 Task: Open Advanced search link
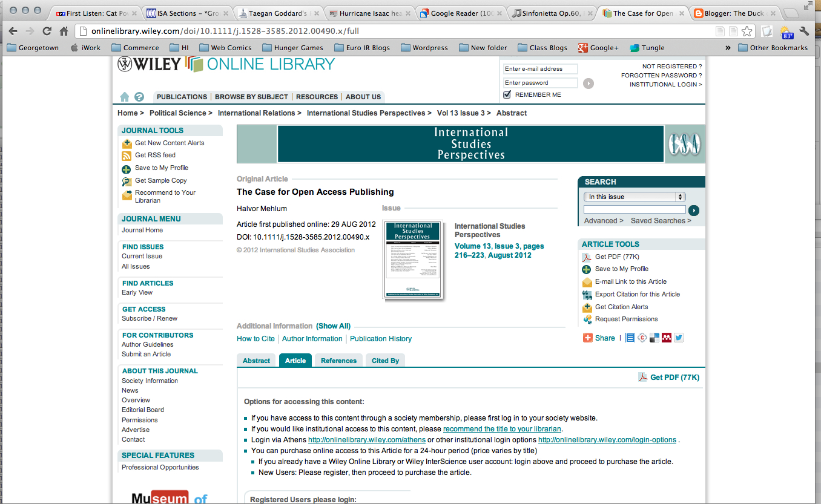(x=603, y=221)
